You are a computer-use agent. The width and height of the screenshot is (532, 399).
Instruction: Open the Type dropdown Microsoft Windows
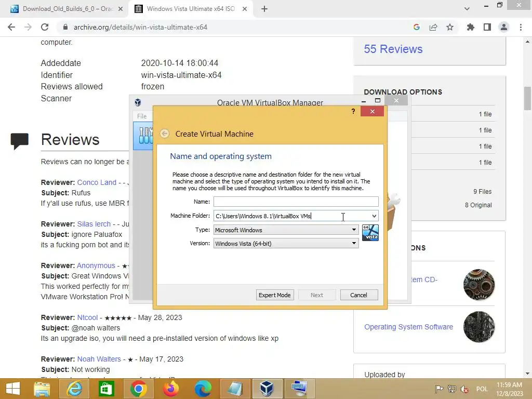286,230
